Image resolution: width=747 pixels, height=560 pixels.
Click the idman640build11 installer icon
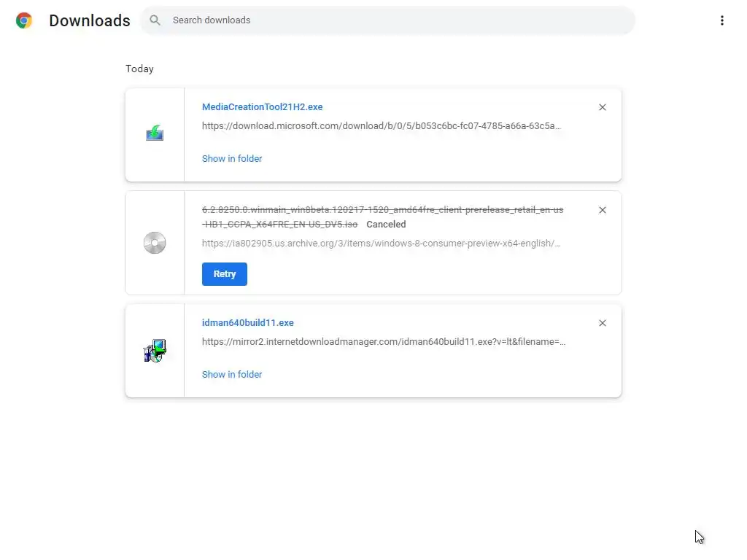(x=155, y=351)
